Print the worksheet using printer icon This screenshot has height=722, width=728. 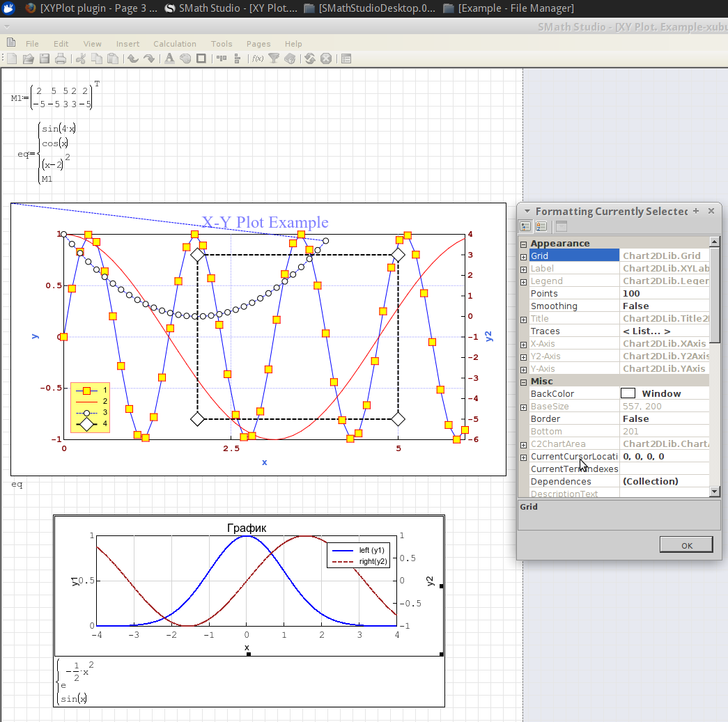coord(61,58)
